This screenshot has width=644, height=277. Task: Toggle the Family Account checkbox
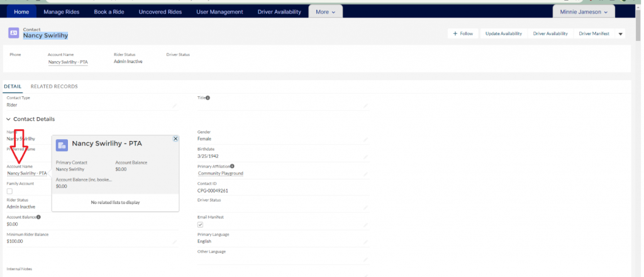pos(9,191)
